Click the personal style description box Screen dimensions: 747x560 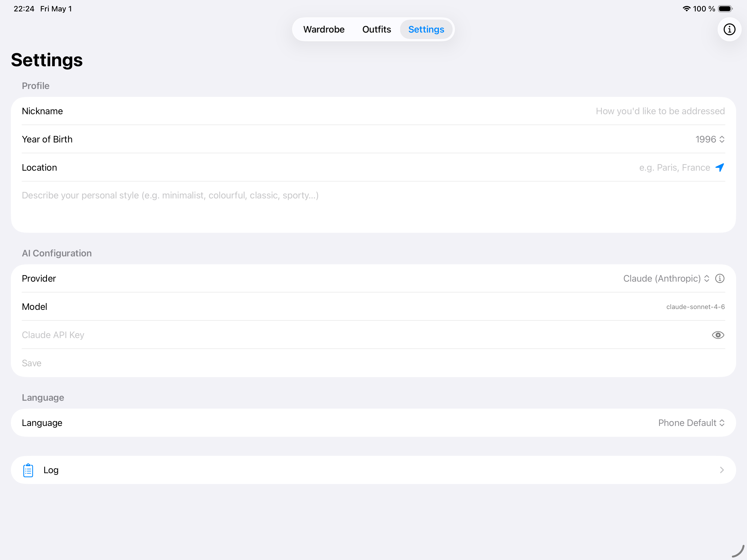[x=373, y=207]
